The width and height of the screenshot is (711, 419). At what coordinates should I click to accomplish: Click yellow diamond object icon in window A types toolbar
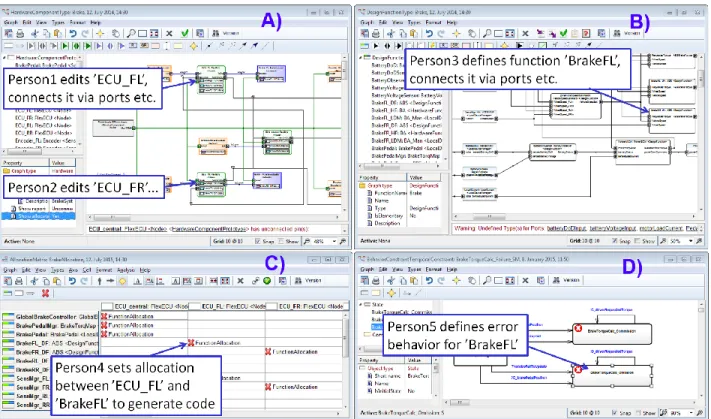(194, 46)
